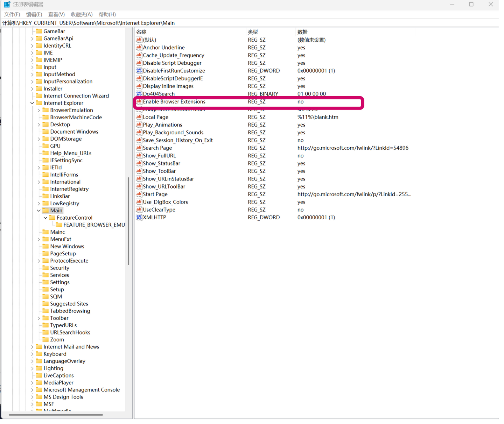Open the 编辑(E) menu
The height and width of the screenshot is (424, 504).
pyautogui.click(x=34, y=14)
